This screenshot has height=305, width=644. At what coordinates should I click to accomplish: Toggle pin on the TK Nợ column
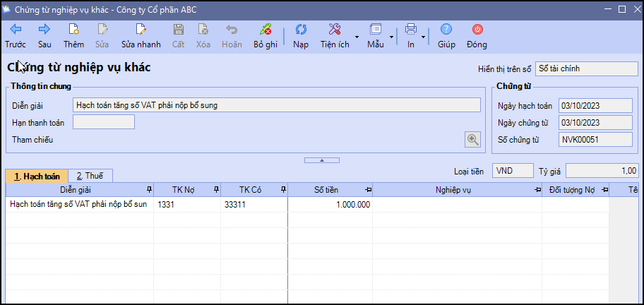tap(215, 190)
